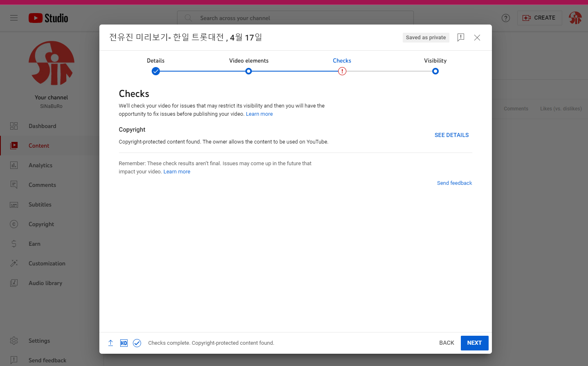Open the dialog's feedback flag icon
The width and height of the screenshot is (588, 366).
click(x=461, y=38)
